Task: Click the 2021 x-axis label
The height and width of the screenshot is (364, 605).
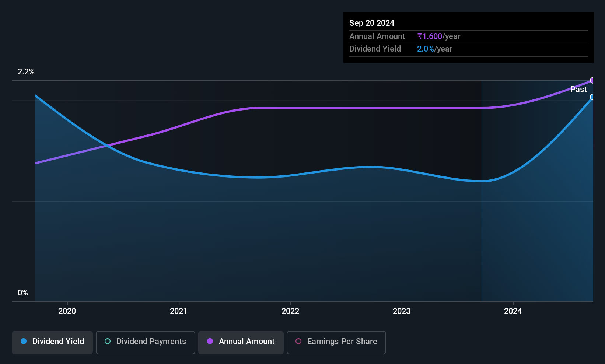Action: click(179, 311)
